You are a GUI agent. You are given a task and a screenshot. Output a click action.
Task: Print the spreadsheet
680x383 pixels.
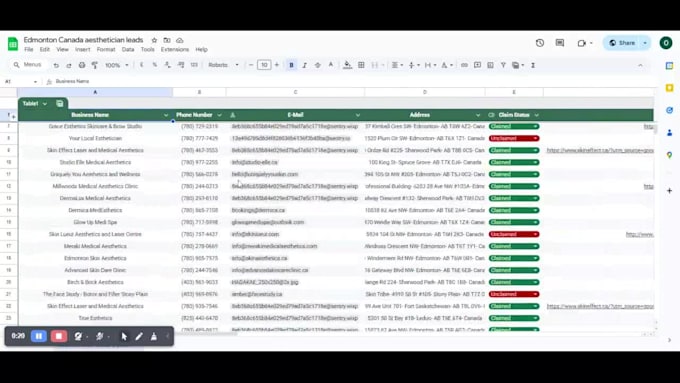82,65
